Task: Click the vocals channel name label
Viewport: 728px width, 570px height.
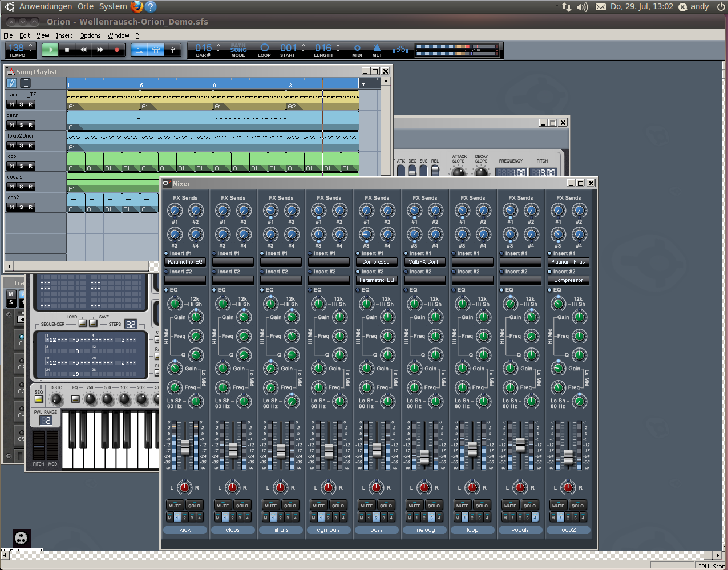Action: coord(520,530)
